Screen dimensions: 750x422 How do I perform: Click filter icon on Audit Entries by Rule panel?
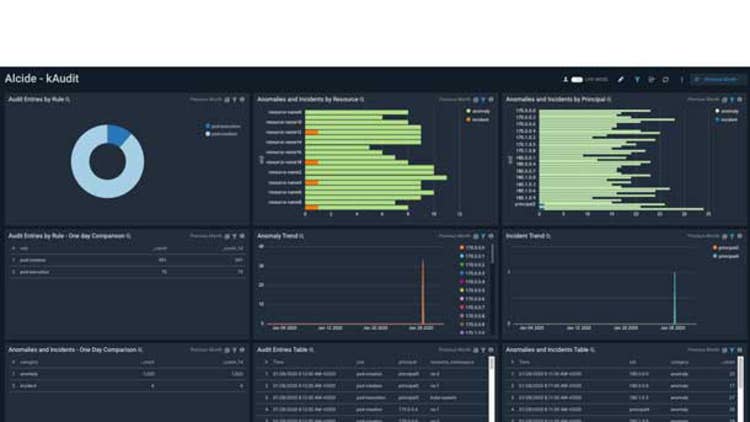point(234,100)
